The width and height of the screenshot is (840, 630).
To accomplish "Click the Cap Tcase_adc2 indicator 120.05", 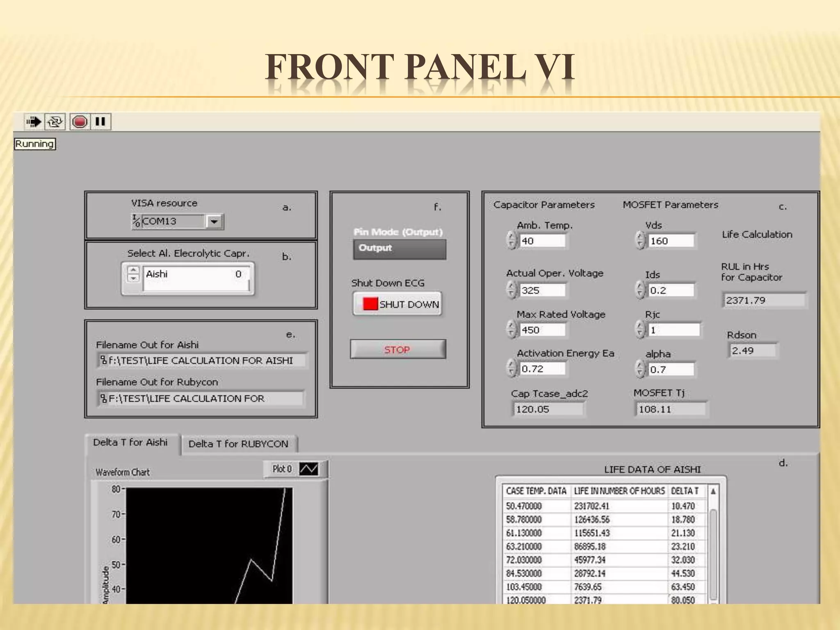I will tap(548, 409).
